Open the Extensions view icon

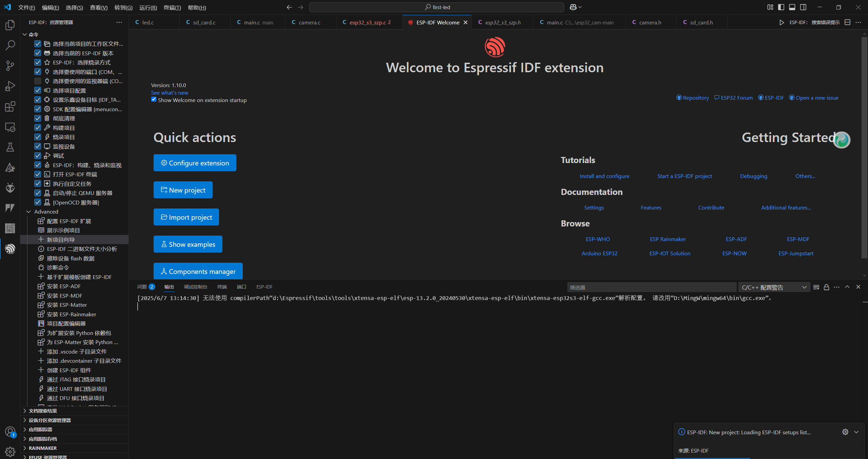(x=10, y=107)
